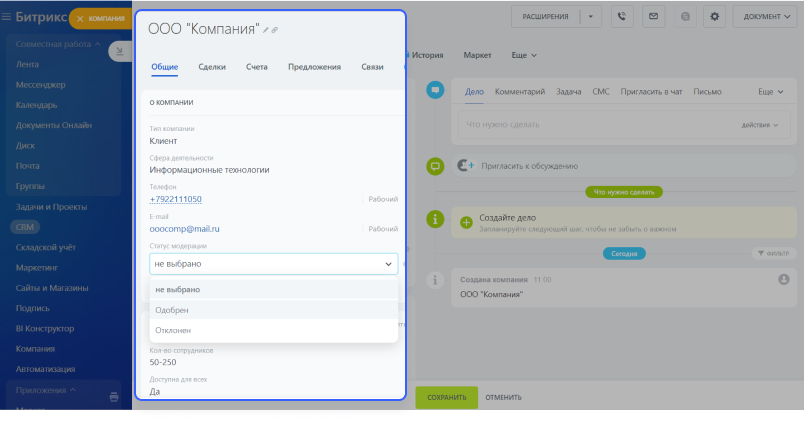Image resolution: width=804 pixels, height=421 pixels.
Task: Click the Что нужно сделать input field
Action: (590, 124)
